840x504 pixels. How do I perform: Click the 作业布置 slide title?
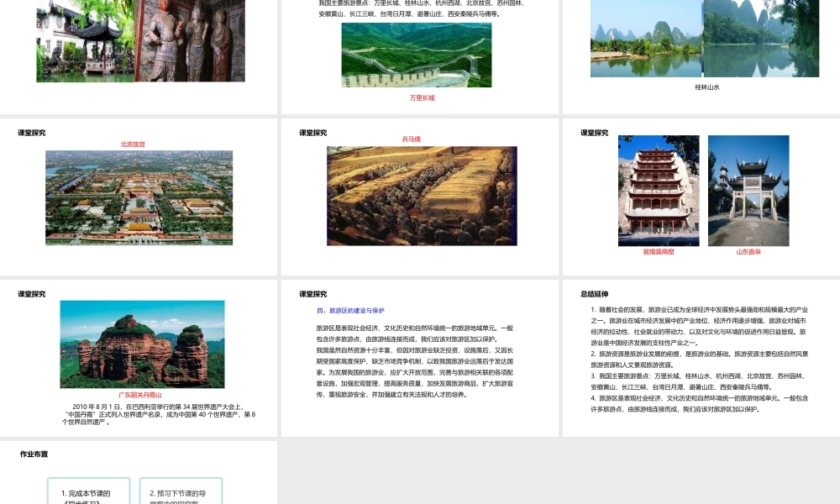click(34, 454)
